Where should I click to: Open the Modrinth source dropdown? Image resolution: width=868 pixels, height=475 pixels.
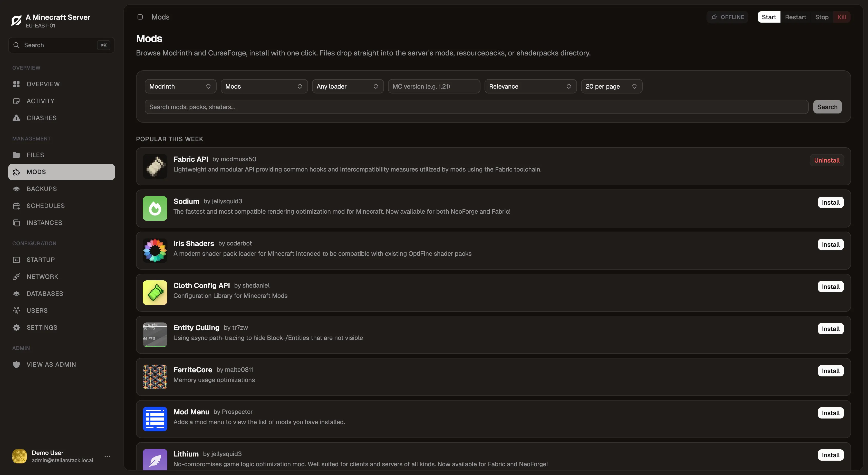[180, 86]
